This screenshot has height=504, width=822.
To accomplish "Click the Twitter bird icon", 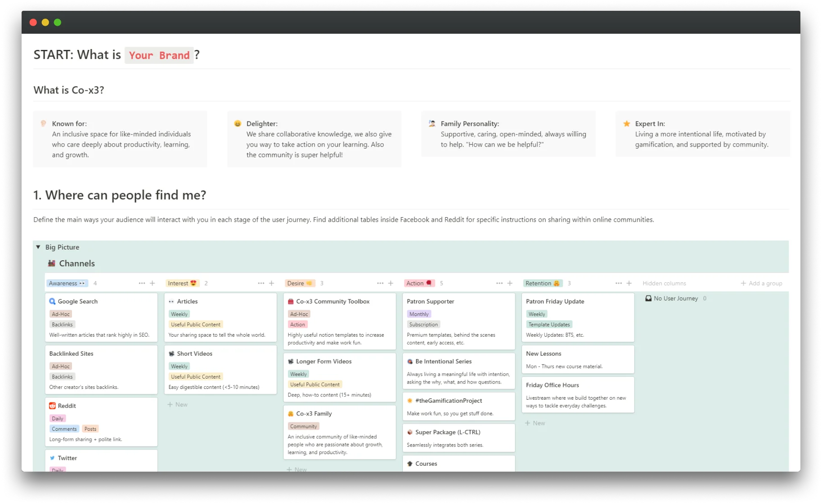I will (52, 458).
